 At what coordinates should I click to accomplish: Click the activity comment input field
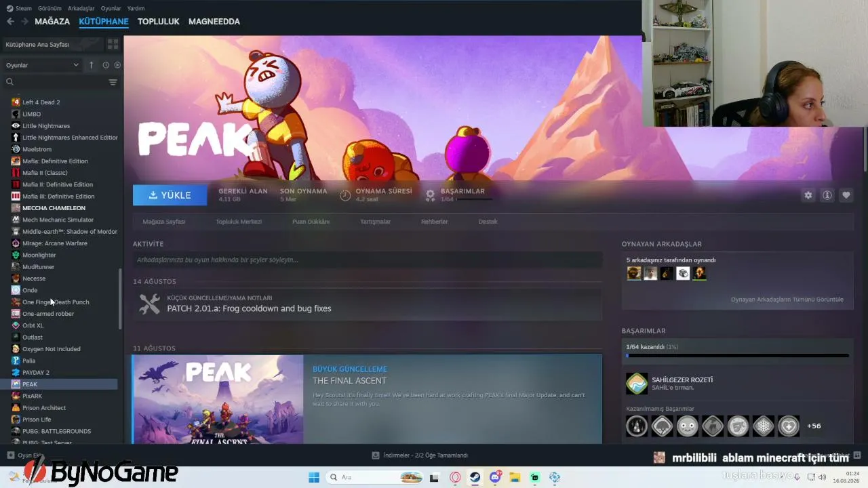click(368, 260)
